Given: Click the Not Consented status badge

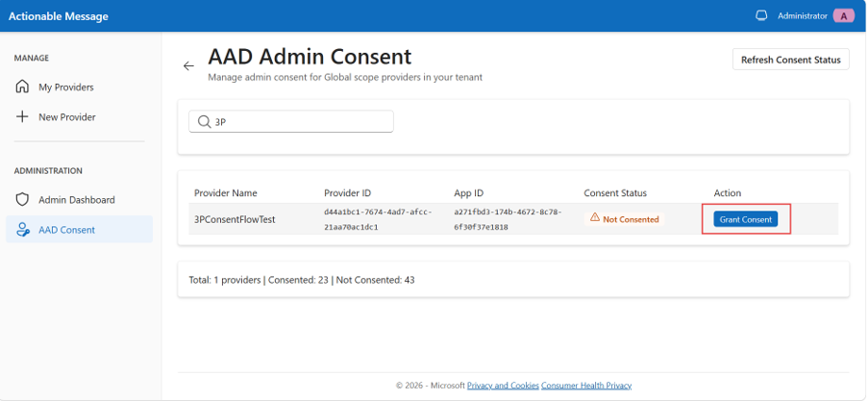Looking at the screenshot, I should (625, 219).
